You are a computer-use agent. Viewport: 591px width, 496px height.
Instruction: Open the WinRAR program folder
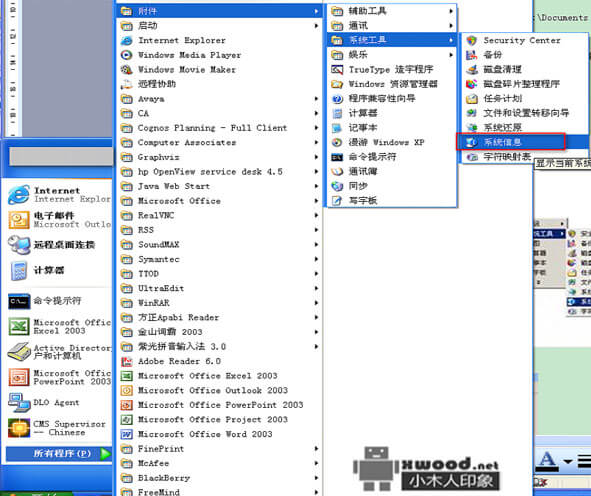click(219, 303)
